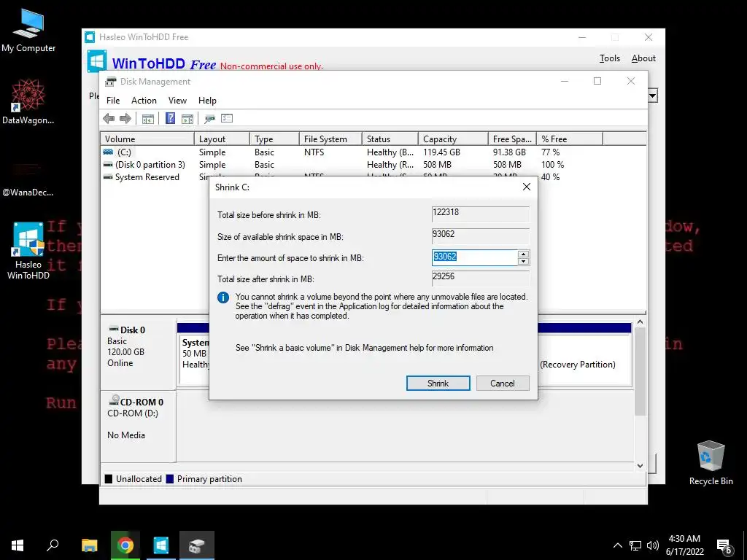Image resolution: width=747 pixels, height=560 pixels.
Task: Open Windows Start menu
Action: tap(18, 545)
